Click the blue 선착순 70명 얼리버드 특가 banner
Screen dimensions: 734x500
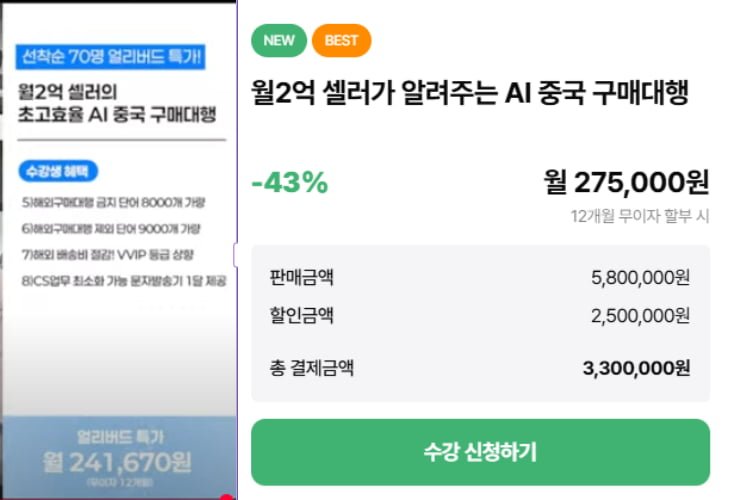[x=110, y=57]
